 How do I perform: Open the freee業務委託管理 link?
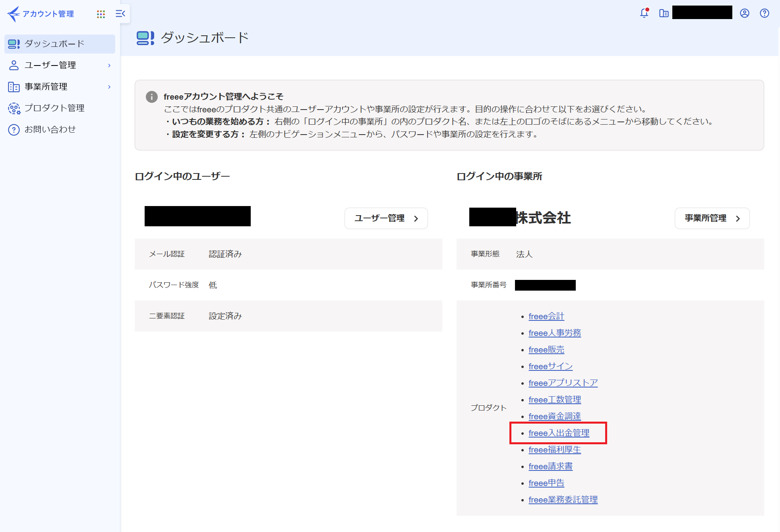563,500
